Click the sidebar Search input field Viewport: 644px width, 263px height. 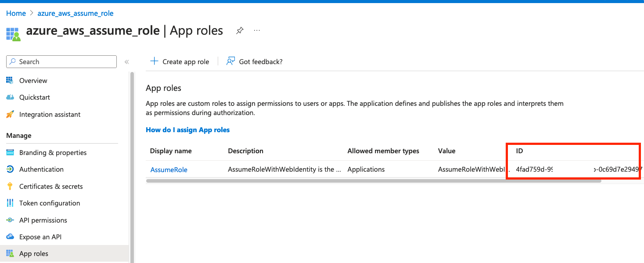coord(61,61)
